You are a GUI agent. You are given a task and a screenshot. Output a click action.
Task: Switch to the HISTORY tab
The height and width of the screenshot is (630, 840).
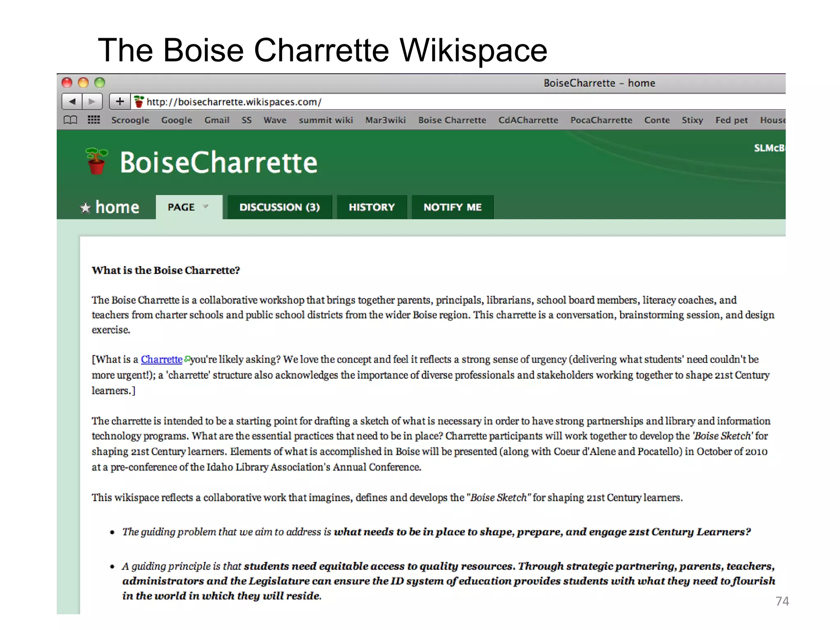[x=372, y=207]
